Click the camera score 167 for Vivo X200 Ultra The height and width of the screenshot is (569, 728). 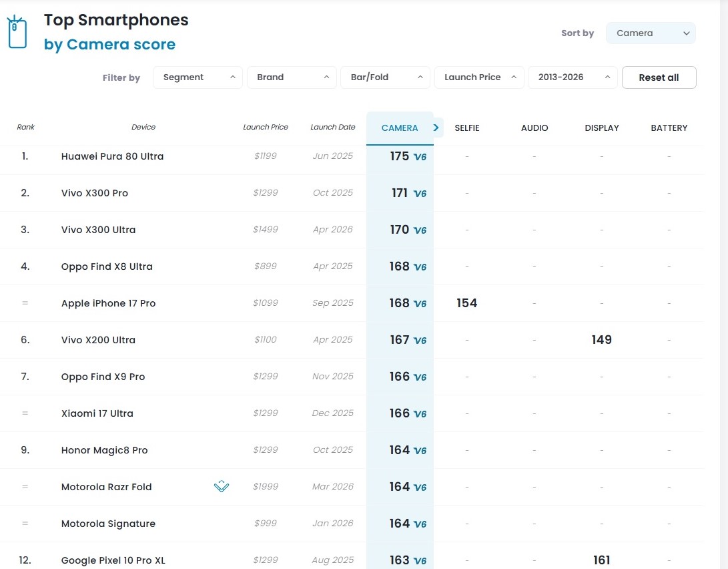(x=399, y=339)
